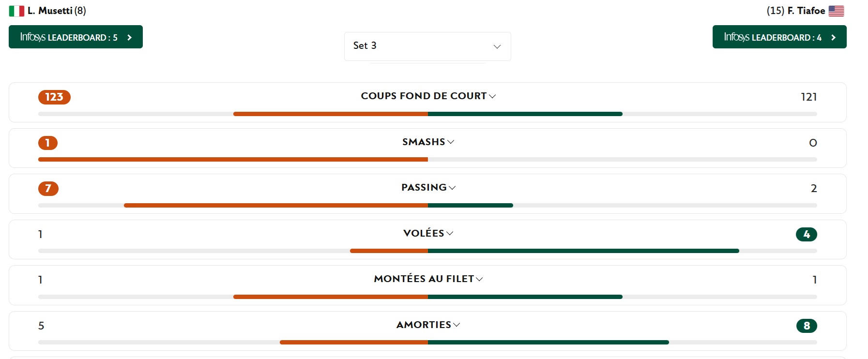Expand the Amorties stat row
This screenshot has width=868, height=359.
428,325
